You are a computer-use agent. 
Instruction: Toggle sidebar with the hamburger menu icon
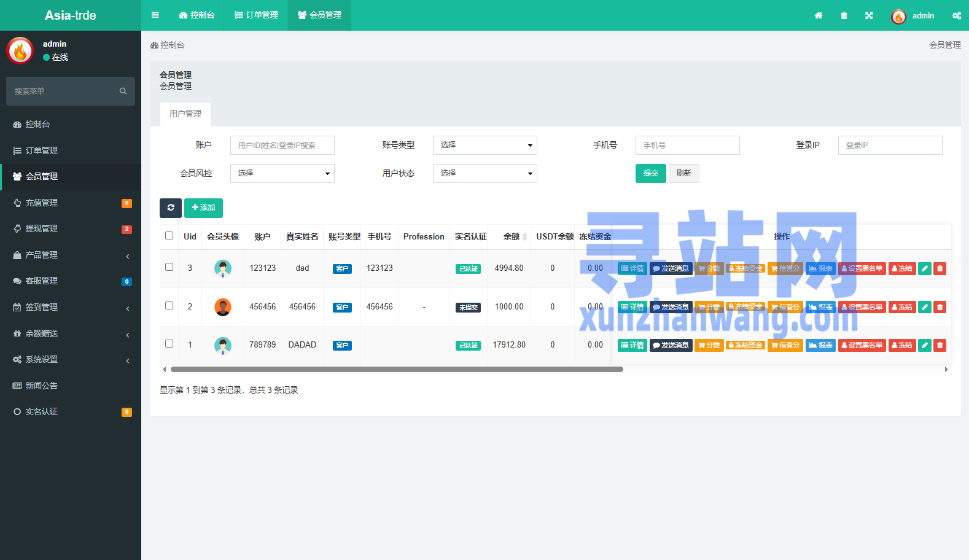coord(155,15)
